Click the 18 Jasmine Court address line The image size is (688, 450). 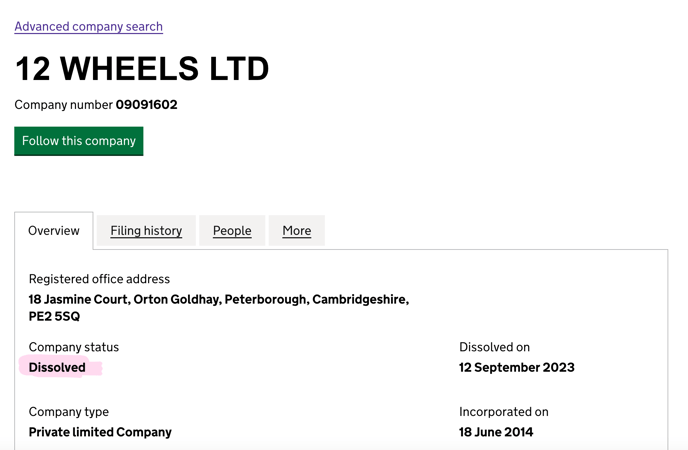(219, 300)
